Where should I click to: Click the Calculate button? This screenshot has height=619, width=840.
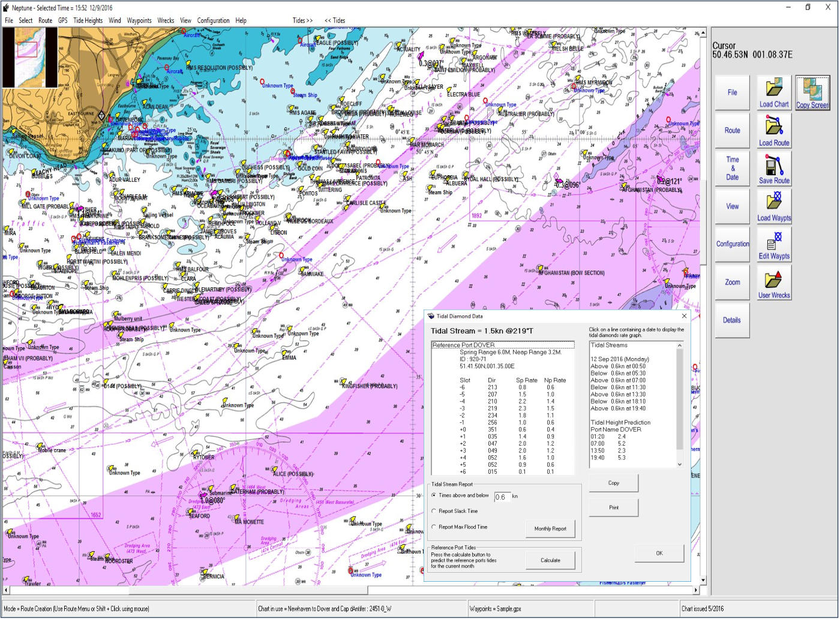[550, 560]
